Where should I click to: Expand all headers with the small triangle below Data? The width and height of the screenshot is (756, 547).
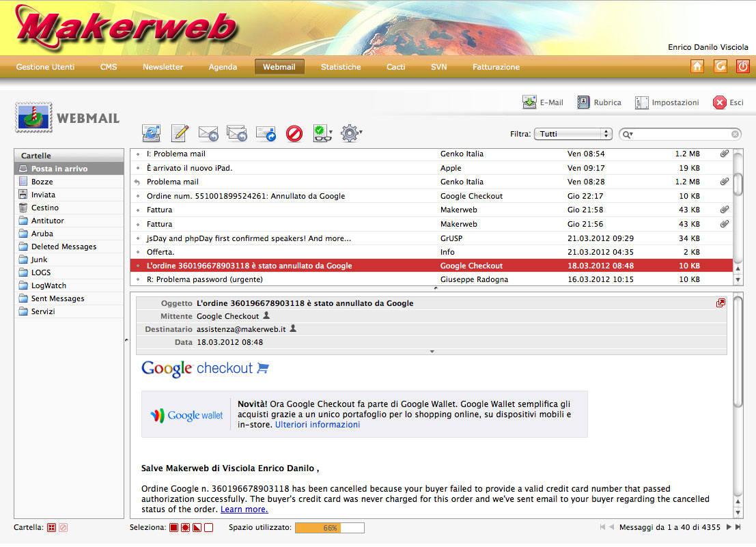pyautogui.click(x=432, y=352)
